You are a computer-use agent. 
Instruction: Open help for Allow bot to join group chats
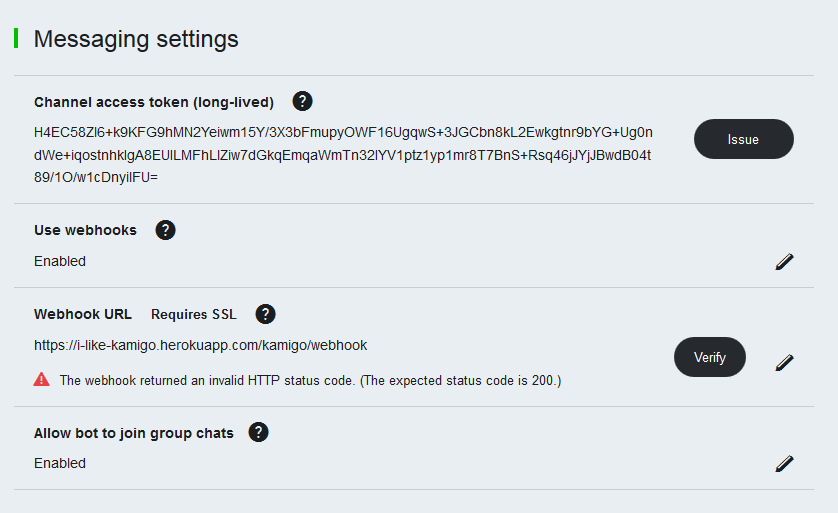[x=259, y=432]
